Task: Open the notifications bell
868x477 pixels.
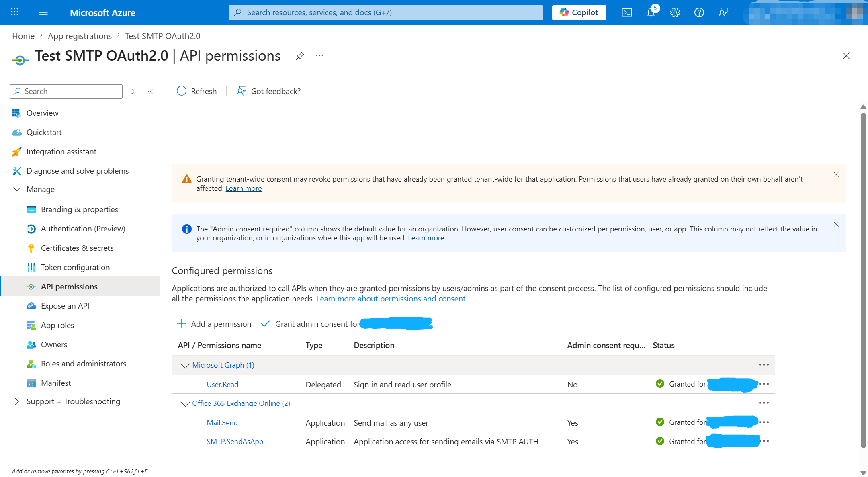Action: tap(651, 12)
